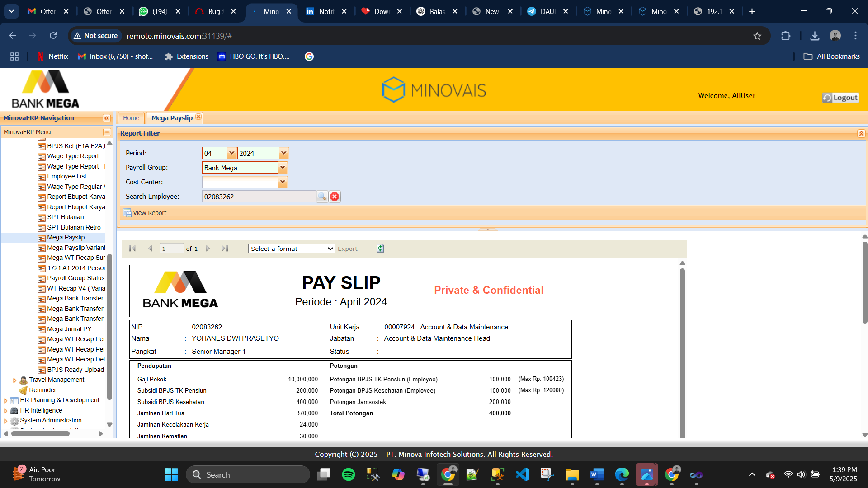Open the Chrome menu three dots

[855, 36]
